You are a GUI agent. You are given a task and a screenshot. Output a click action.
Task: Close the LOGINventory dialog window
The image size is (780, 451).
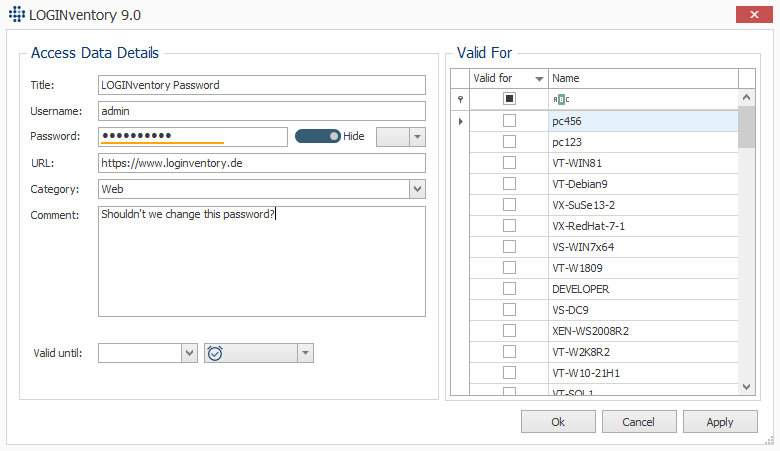pyautogui.click(x=754, y=14)
